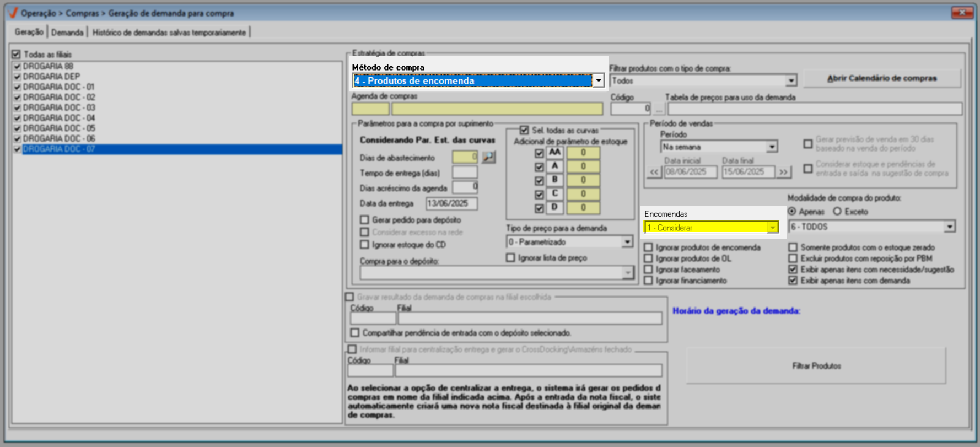980x447 pixels.
Task: Click Abrir Calendário de compras button
Action: (881, 78)
